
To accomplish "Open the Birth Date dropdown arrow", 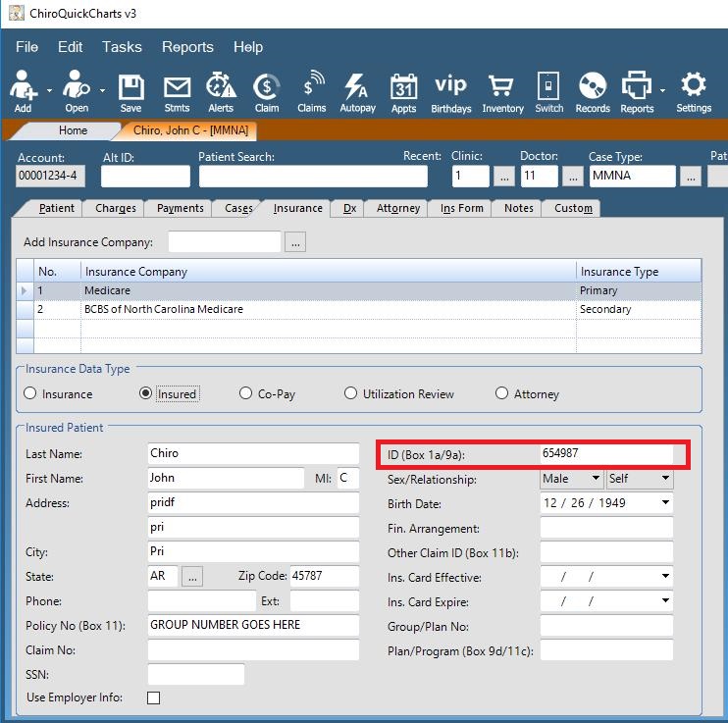I will pyautogui.click(x=666, y=504).
